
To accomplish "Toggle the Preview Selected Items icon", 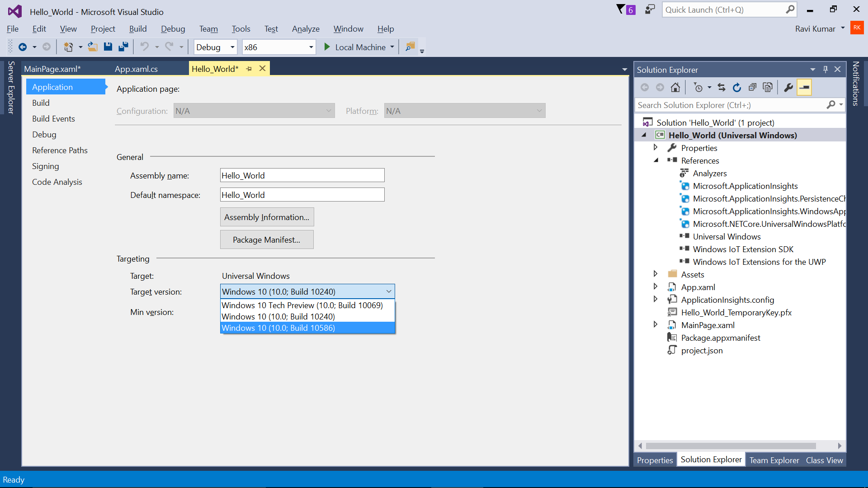I will [804, 88].
